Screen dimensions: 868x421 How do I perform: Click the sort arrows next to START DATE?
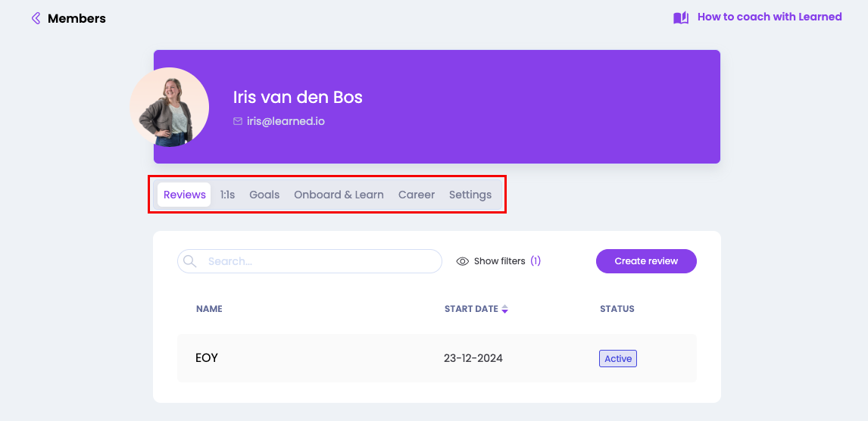click(x=505, y=309)
